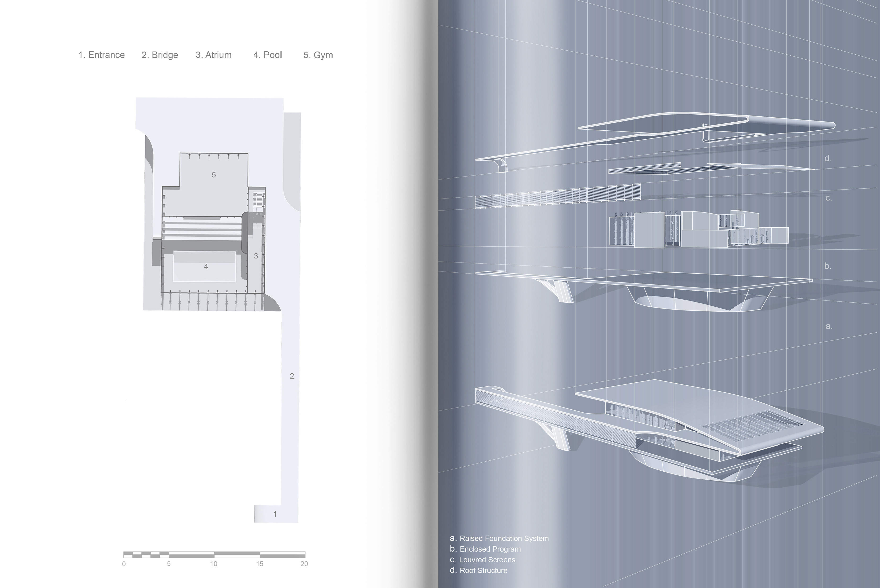Click the 'a.' label beside the foundation
This screenshot has width=880, height=588.
829,326
